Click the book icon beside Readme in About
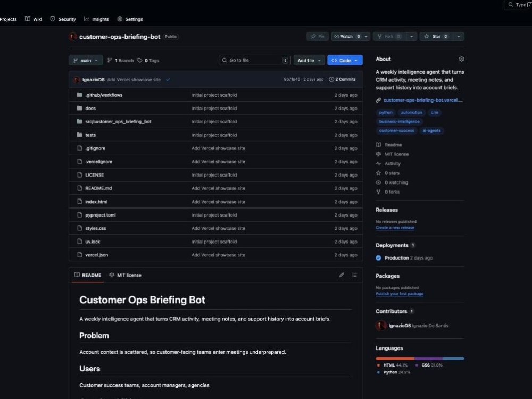532x399 pixels. 378,145
